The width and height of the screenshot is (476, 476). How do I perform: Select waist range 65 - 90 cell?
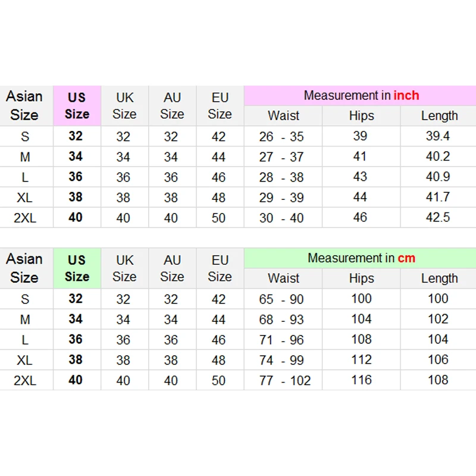(x=281, y=299)
